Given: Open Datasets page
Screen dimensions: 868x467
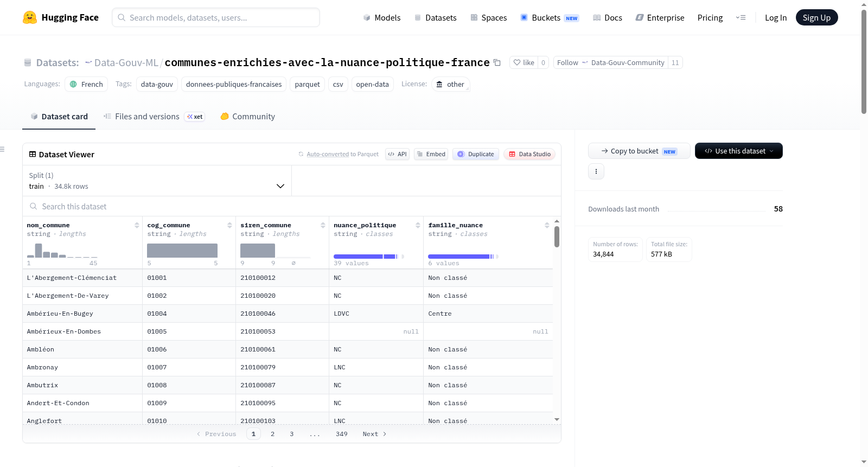Looking at the screenshot, I should click(435, 17).
